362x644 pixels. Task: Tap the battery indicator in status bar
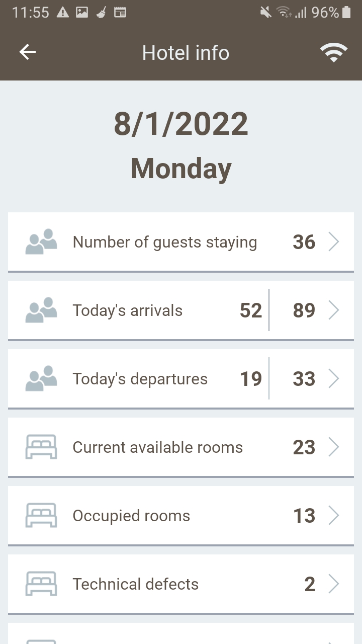point(346,13)
